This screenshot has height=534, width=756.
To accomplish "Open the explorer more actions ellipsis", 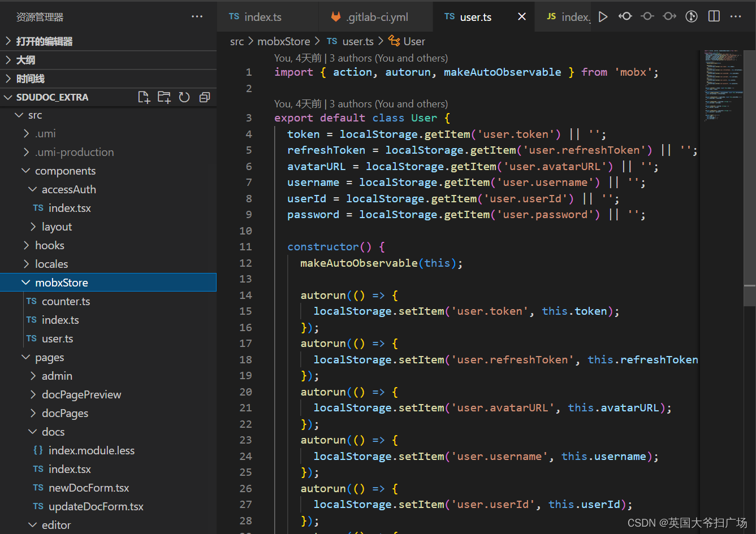I will (197, 17).
